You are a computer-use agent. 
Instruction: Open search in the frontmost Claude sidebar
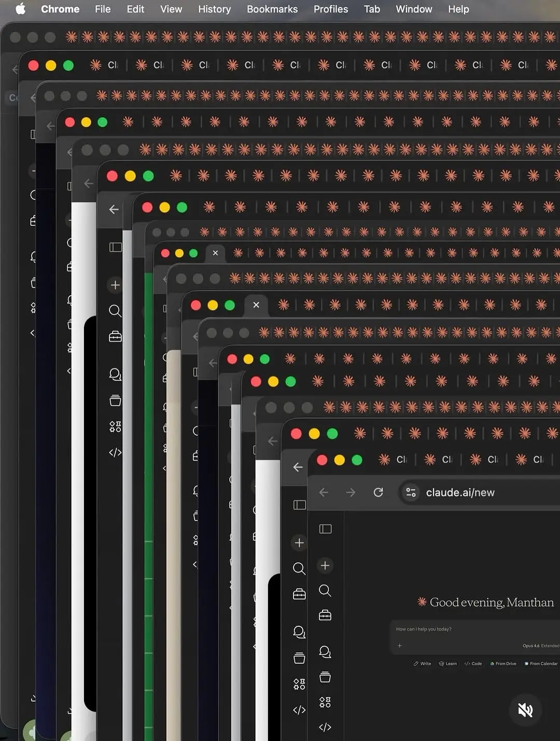(x=325, y=591)
